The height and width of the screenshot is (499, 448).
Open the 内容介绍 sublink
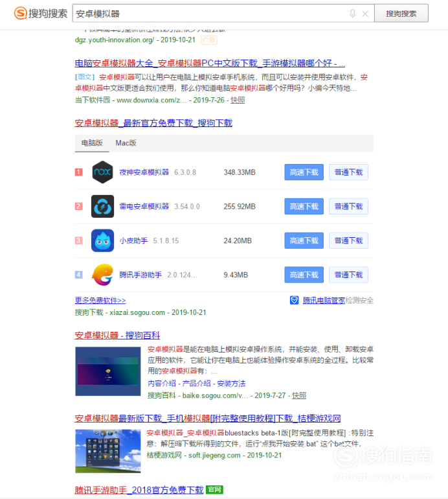pyautogui.click(x=161, y=384)
